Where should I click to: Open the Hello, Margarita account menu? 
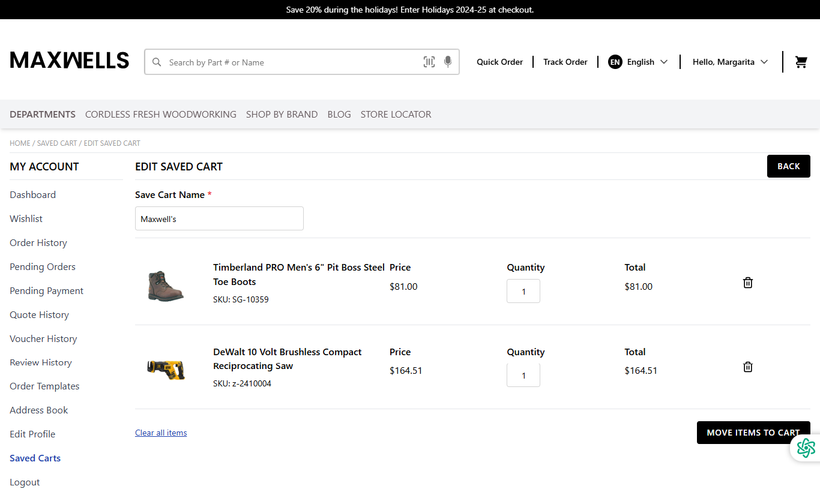730,62
